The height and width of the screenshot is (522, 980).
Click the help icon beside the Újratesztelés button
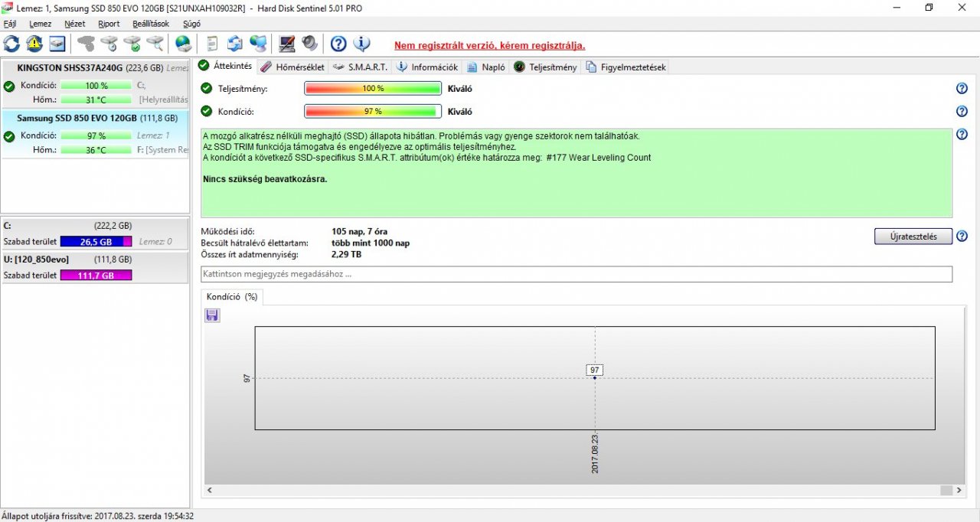click(962, 237)
